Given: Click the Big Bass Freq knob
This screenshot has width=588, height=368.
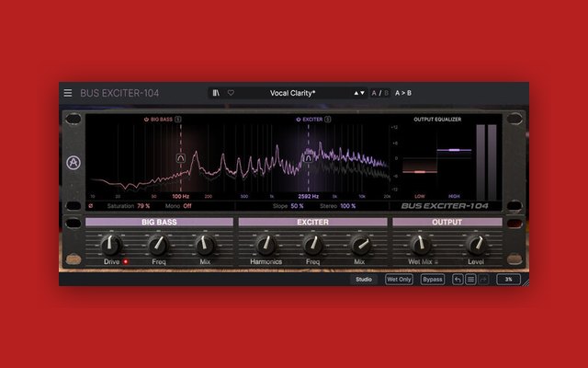Looking at the screenshot, I should (159, 245).
